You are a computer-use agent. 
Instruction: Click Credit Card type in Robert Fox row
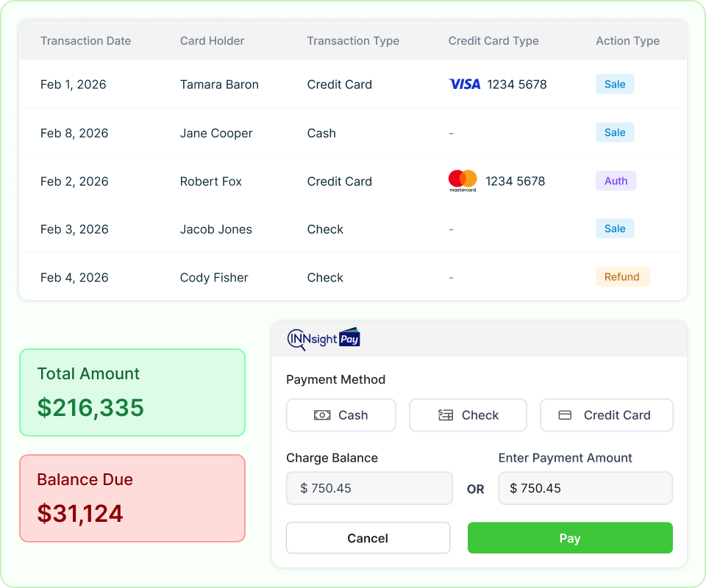(x=340, y=182)
